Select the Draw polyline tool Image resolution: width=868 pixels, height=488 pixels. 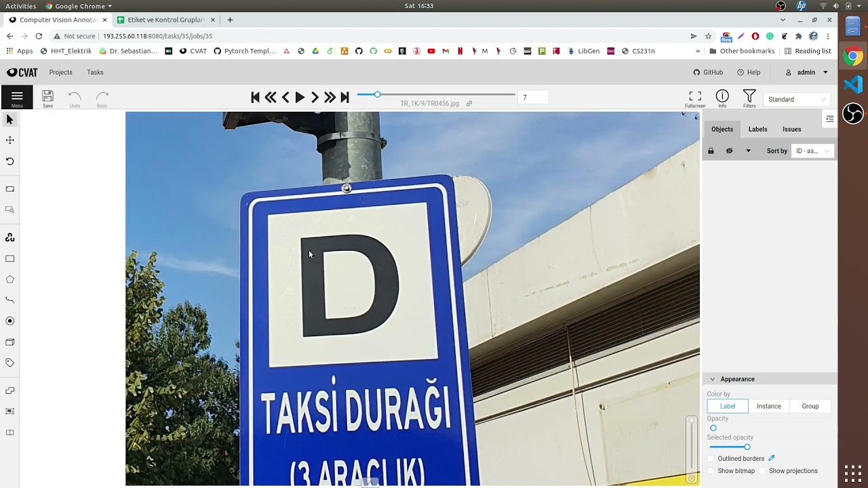click(x=9, y=300)
